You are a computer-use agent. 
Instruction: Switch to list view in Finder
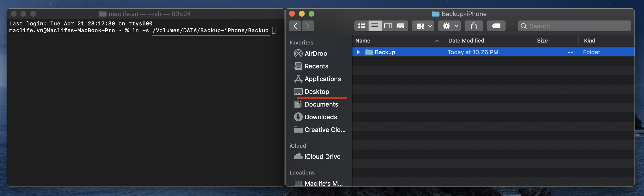point(375,26)
